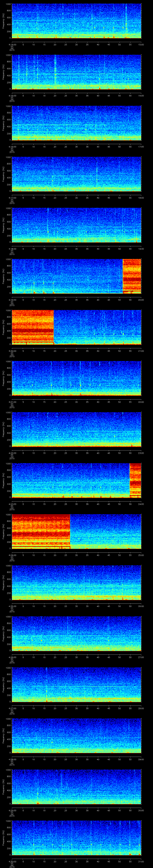Select the spectrogram panel starting at 4:17:00
This screenshot has height=868, width=153.
coord(76,174)
